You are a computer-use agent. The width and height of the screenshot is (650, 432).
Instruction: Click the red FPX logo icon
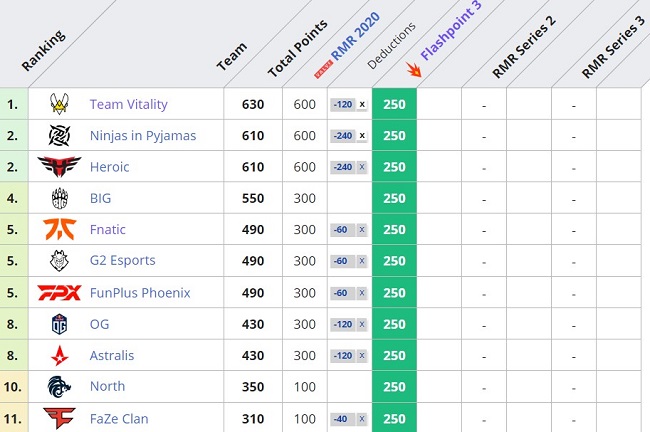pos(59,293)
